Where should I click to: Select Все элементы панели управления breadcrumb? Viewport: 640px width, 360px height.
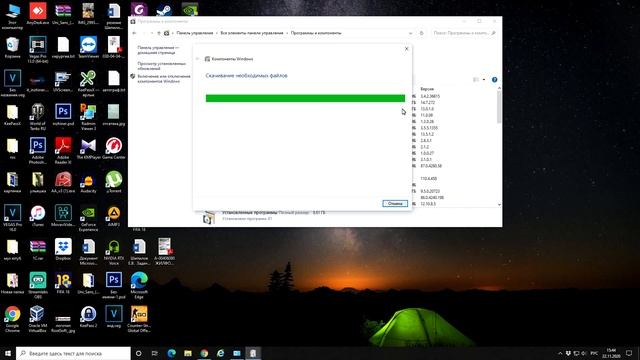pyautogui.click(x=252, y=33)
